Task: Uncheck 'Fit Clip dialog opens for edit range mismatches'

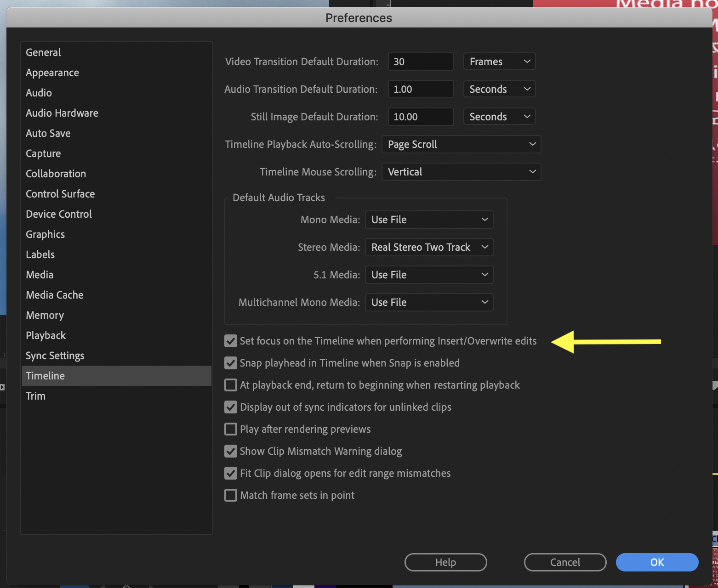Action: [x=230, y=473]
